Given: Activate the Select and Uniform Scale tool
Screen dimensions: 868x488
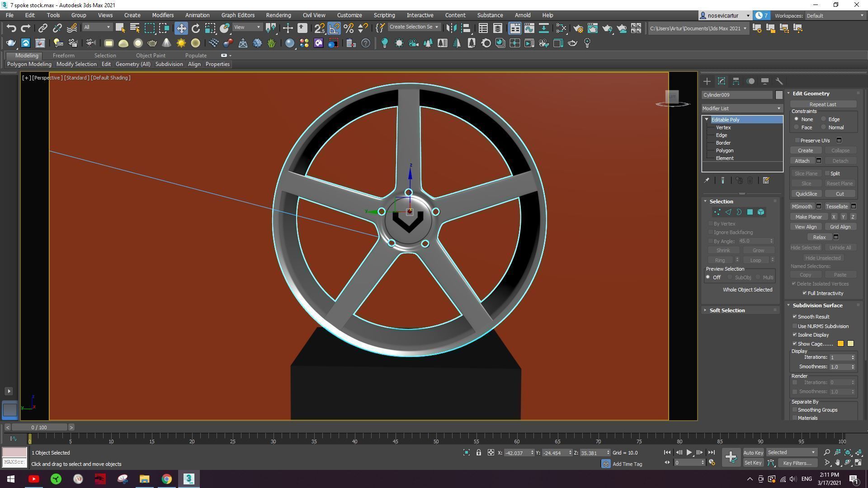Looking at the screenshot, I should tap(210, 28).
